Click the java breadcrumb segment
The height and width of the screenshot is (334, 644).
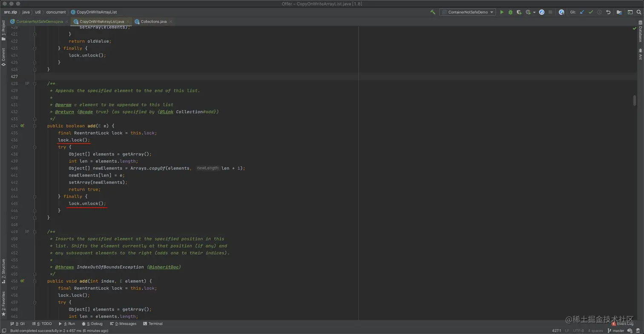[x=26, y=12]
